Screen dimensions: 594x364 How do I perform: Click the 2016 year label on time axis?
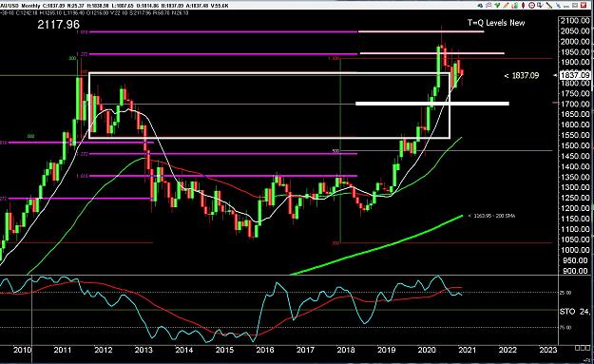[x=265, y=350]
